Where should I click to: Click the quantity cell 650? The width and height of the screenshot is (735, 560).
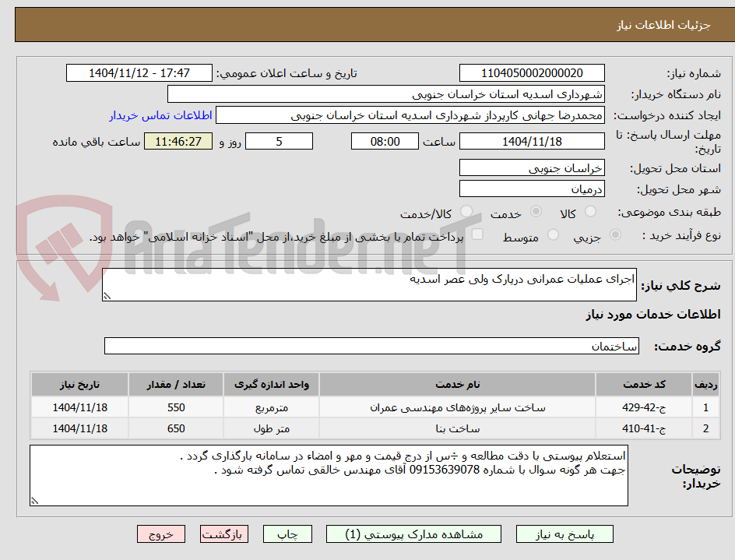(176, 428)
